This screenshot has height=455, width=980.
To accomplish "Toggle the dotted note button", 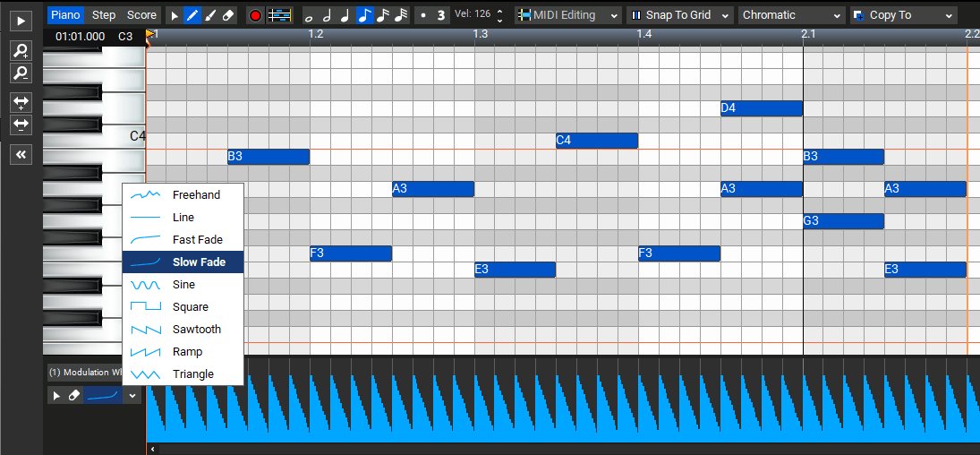I will [423, 15].
